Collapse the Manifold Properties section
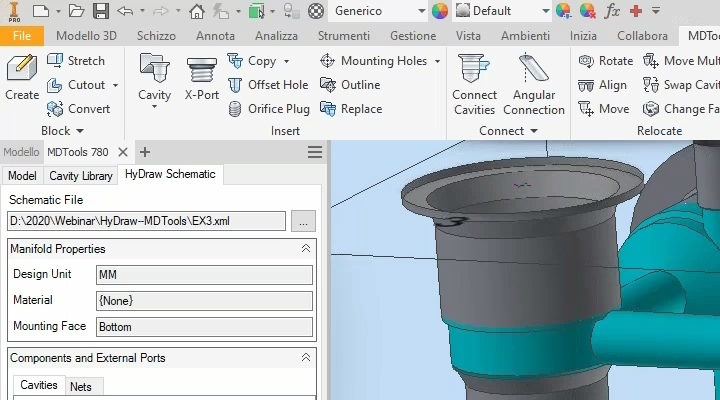This screenshot has width=720, height=400. coord(305,248)
